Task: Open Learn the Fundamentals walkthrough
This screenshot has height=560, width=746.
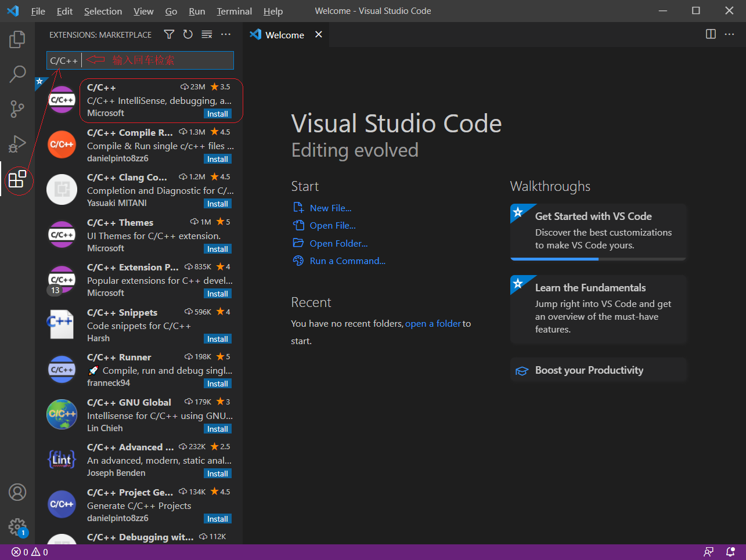Action: pyautogui.click(x=599, y=309)
